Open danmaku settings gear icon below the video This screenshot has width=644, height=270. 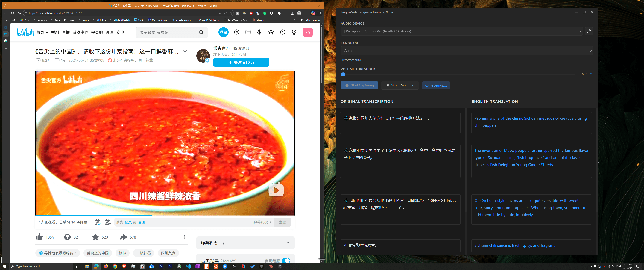click(108, 222)
